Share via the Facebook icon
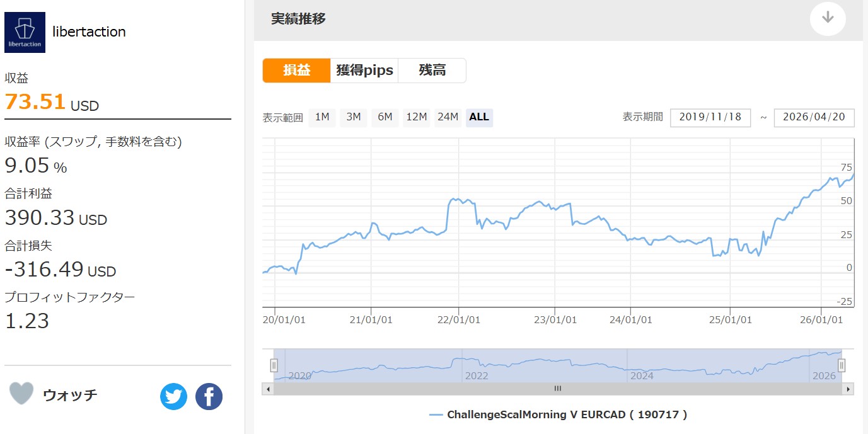868x434 pixels. [209, 397]
